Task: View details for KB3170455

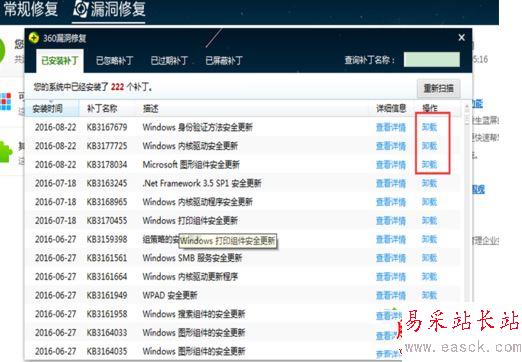Action: click(391, 220)
